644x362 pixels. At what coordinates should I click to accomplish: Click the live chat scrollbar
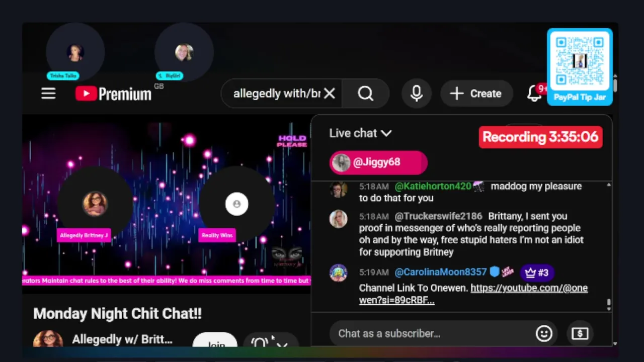click(609, 244)
